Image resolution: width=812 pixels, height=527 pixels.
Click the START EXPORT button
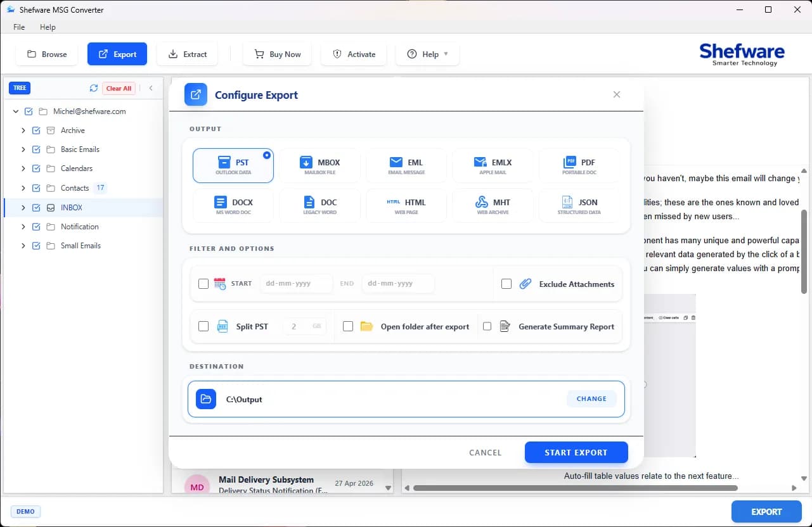coord(576,452)
